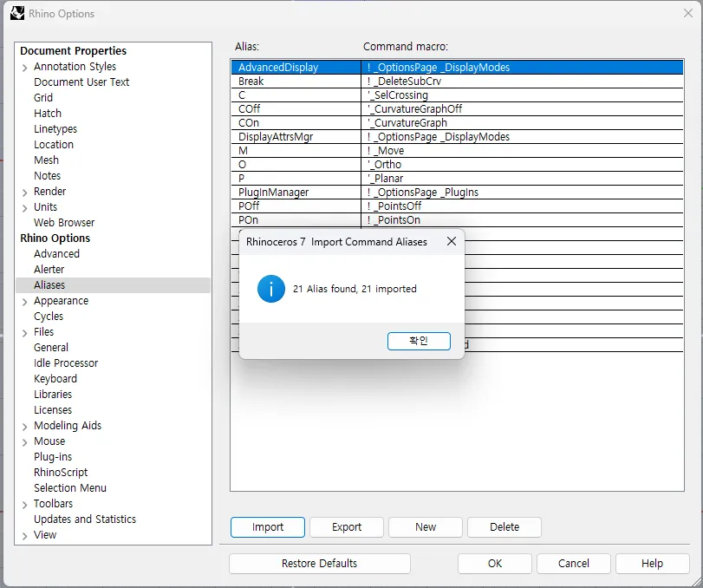Select the POn alias cell
703x588 pixels.
coord(296,220)
